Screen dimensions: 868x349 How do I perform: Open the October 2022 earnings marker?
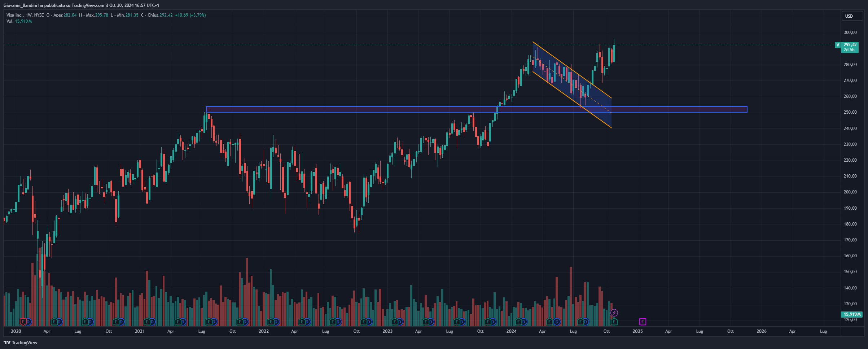point(364,322)
